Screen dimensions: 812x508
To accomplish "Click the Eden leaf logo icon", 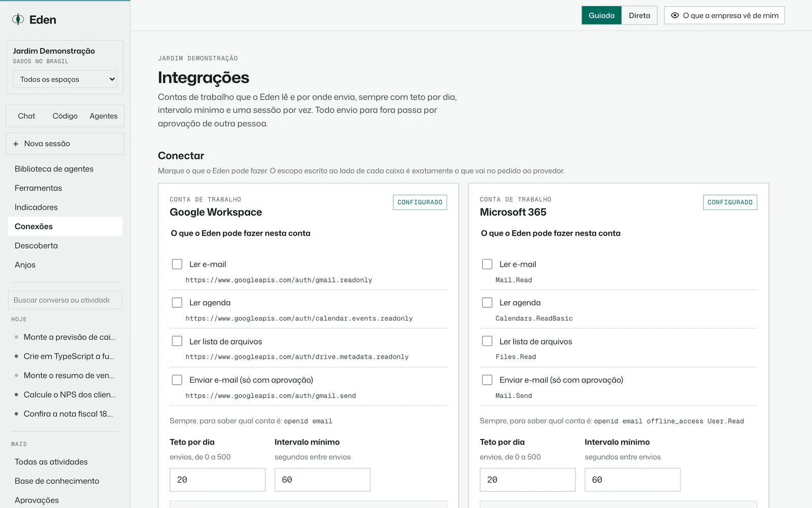I will 18,19.
